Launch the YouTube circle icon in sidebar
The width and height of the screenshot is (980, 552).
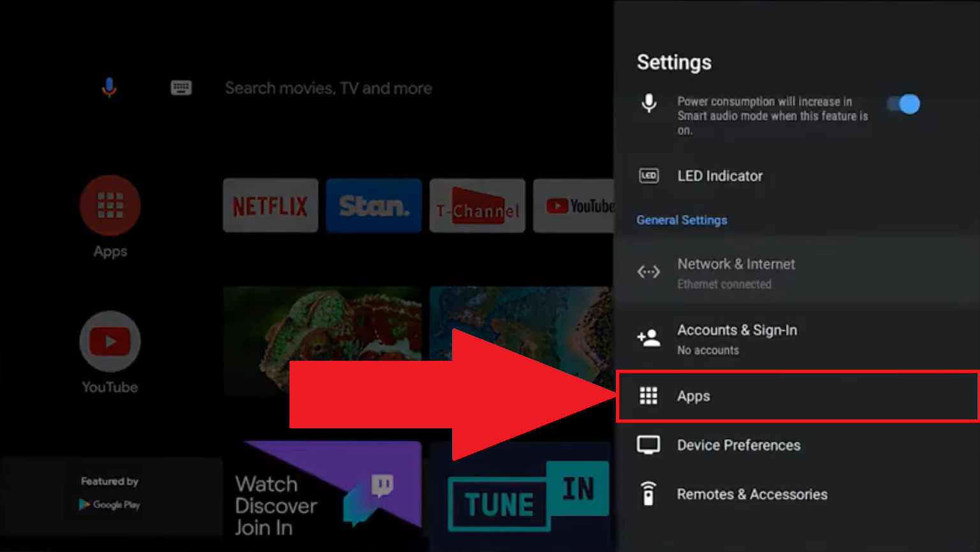pyautogui.click(x=110, y=342)
